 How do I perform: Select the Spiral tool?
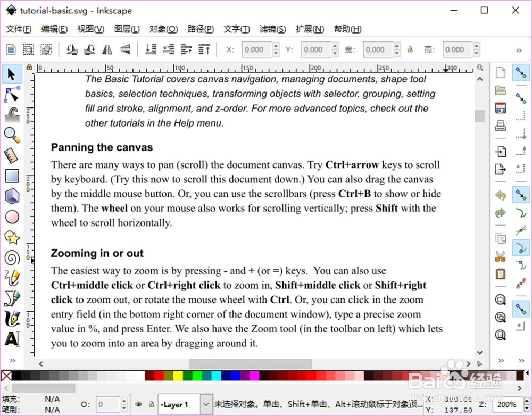tap(12, 258)
